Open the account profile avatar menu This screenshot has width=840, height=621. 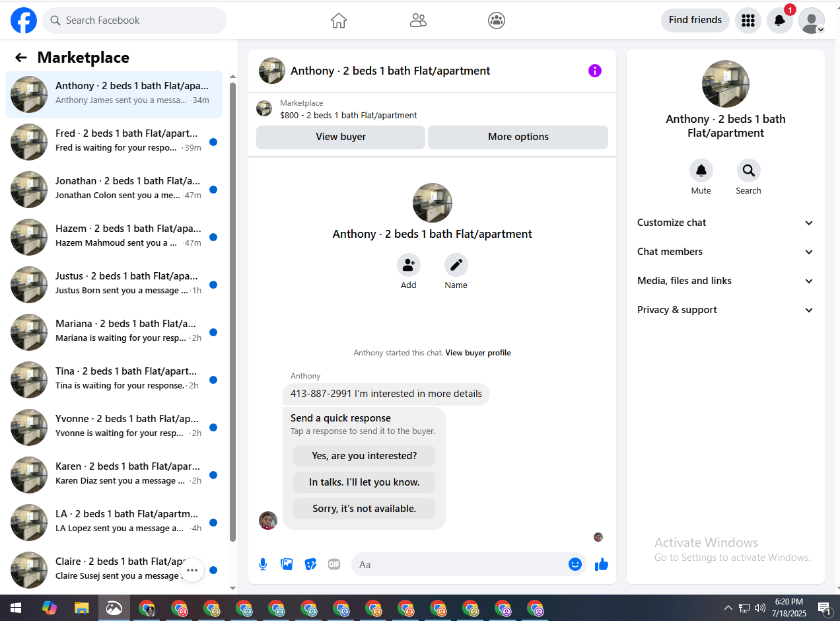coord(812,20)
